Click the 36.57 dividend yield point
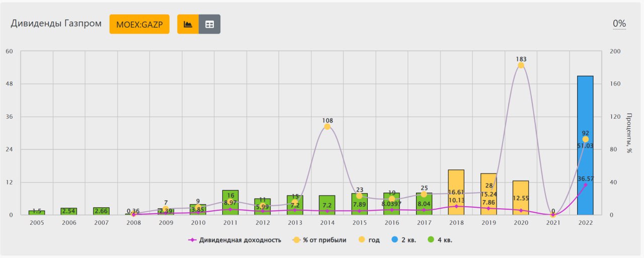This screenshot has width=644, height=258. point(585,185)
